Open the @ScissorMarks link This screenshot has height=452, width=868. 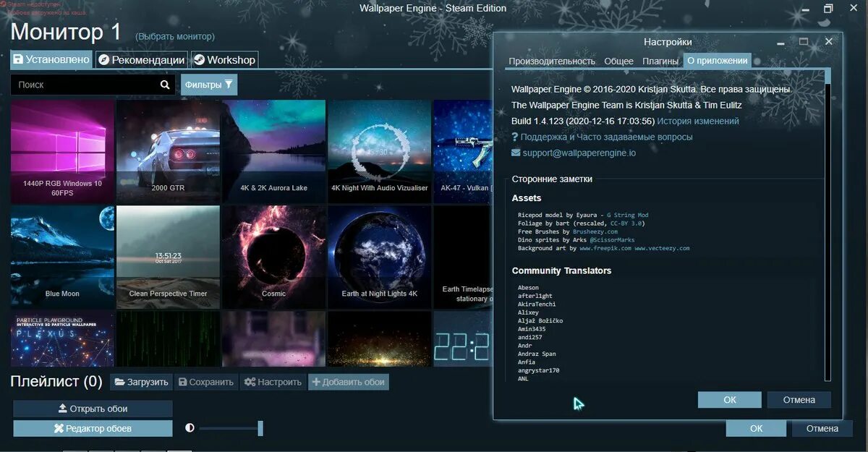coord(613,240)
